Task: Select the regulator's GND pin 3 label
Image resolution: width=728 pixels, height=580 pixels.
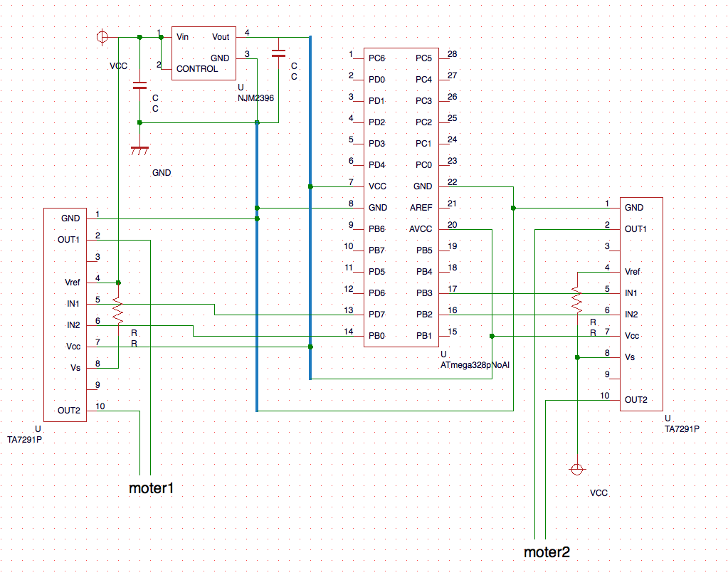Action: click(220, 58)
